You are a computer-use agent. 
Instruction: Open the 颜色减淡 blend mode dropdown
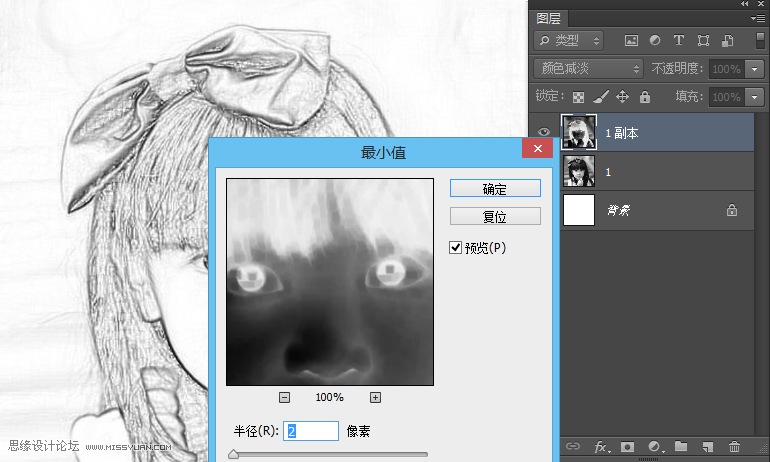tap(588, 69)
